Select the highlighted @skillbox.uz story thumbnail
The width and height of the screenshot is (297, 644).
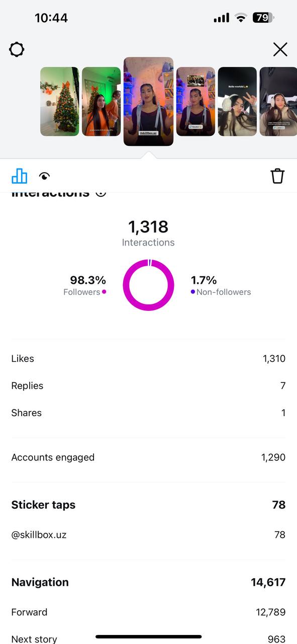pyautogui.click(x=148, y=102)
